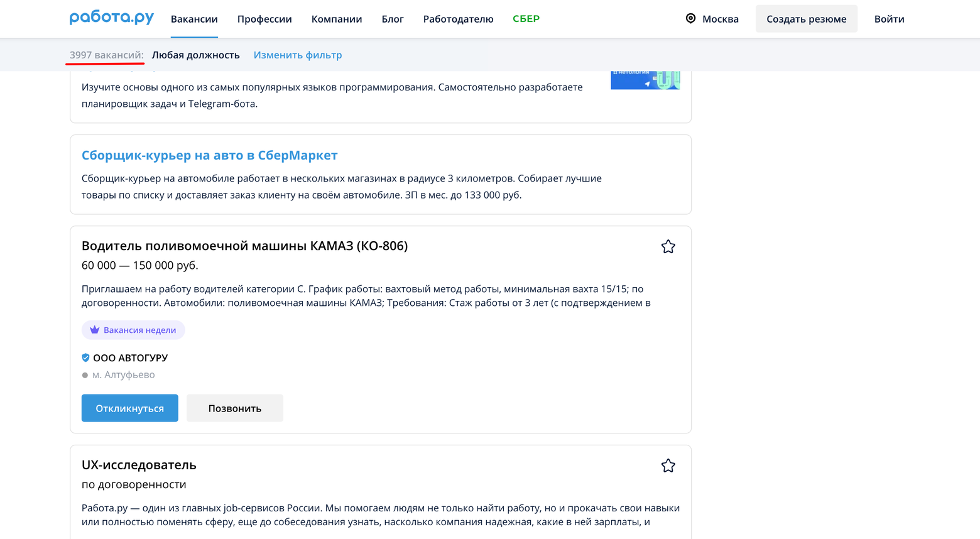Click the работа.ру logo
The image size is (980, 539).
pyautogui.click(x=112, y=18)
